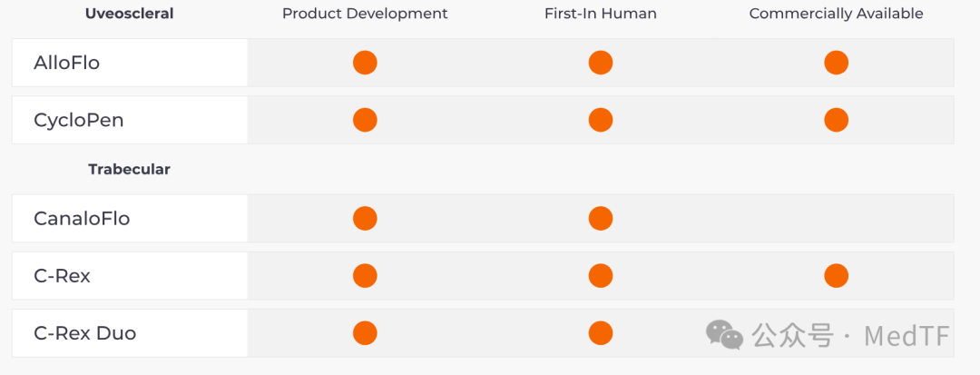This screenshot has height=375, width=980.
Task: Click AlloFlo Product Development orange dot
Action: pyautogui.click(x=365, y=63)
